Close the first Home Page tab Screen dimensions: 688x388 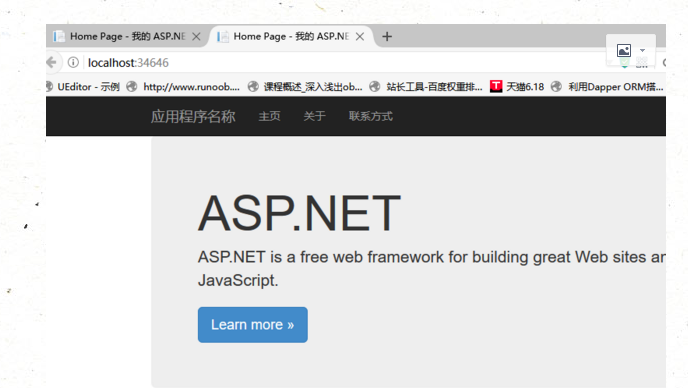pyautogui.click(x=197, y=36)
